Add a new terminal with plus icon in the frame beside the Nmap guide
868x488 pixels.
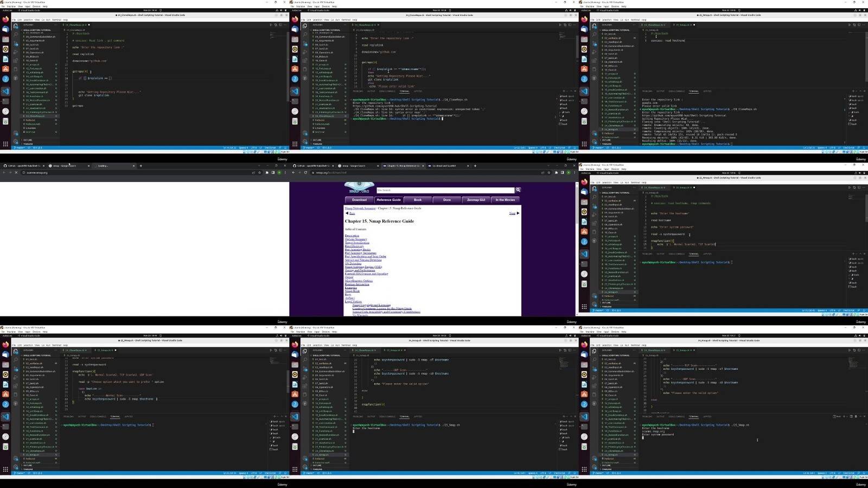point(853,253)
